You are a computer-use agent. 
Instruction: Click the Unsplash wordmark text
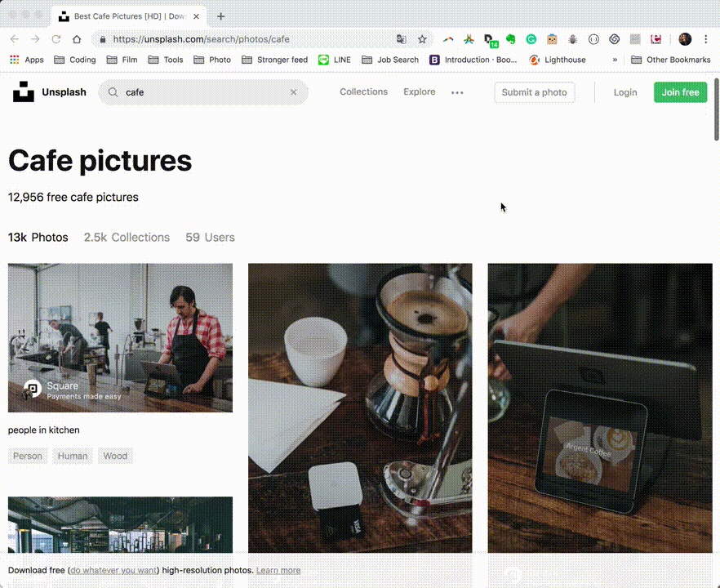64,91
